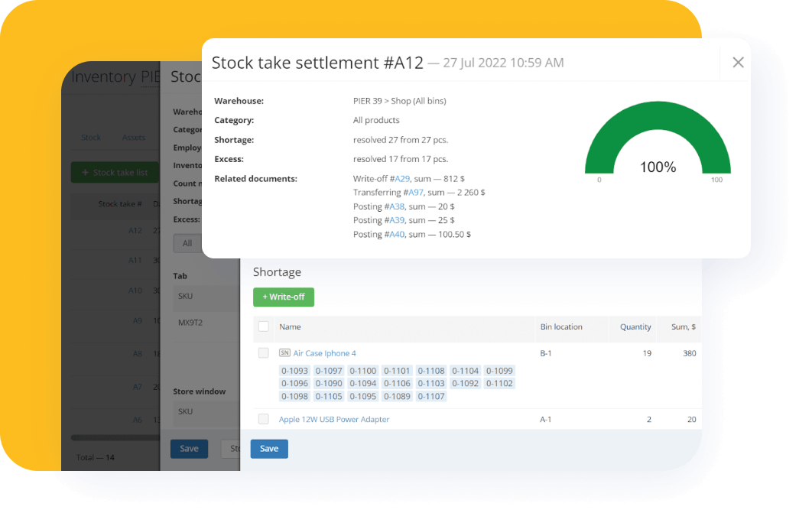This screenshot has height=526, width=812.
Task: Open the SKU dropdown under Tab
Action: click(184, 296)
